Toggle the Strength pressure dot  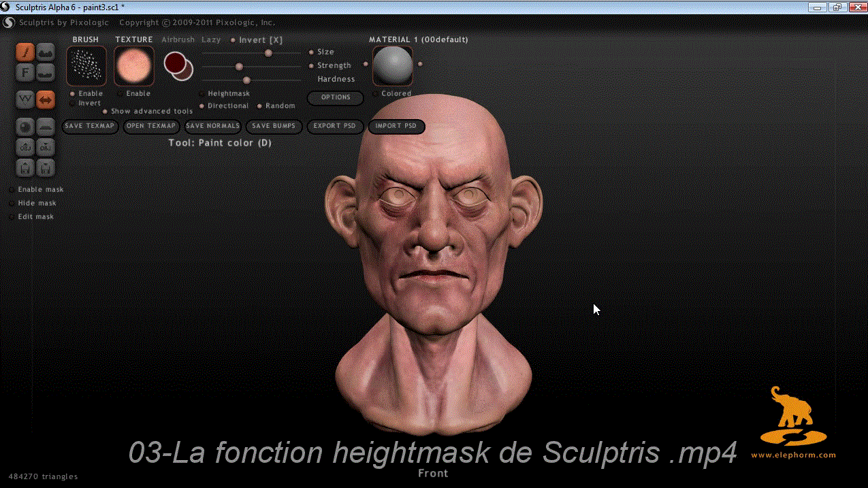[312, 65]
